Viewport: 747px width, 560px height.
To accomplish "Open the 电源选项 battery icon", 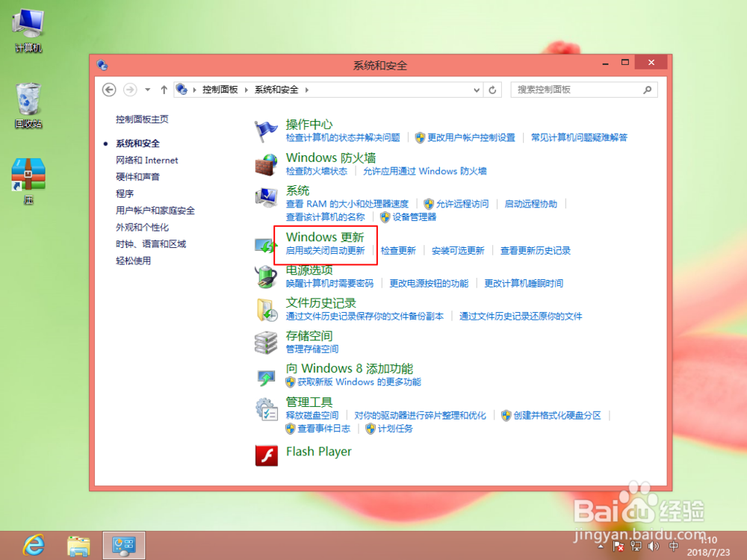I will coord(266,277).
